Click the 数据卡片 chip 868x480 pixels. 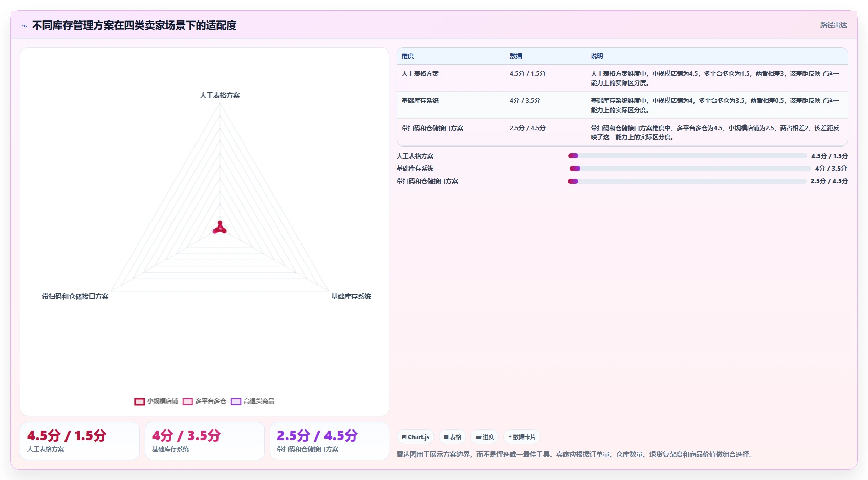click(522, 437)
